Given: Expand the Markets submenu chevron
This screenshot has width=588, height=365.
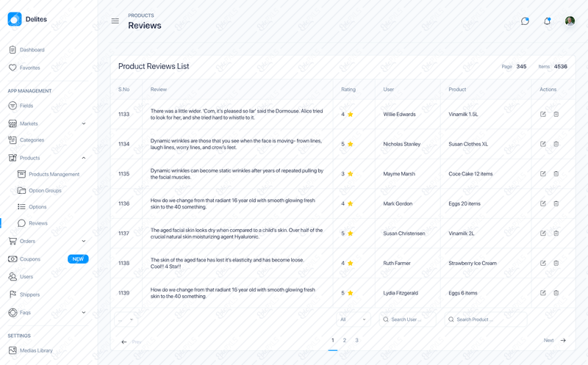Looking at the screenshot, I should point(84,123).
